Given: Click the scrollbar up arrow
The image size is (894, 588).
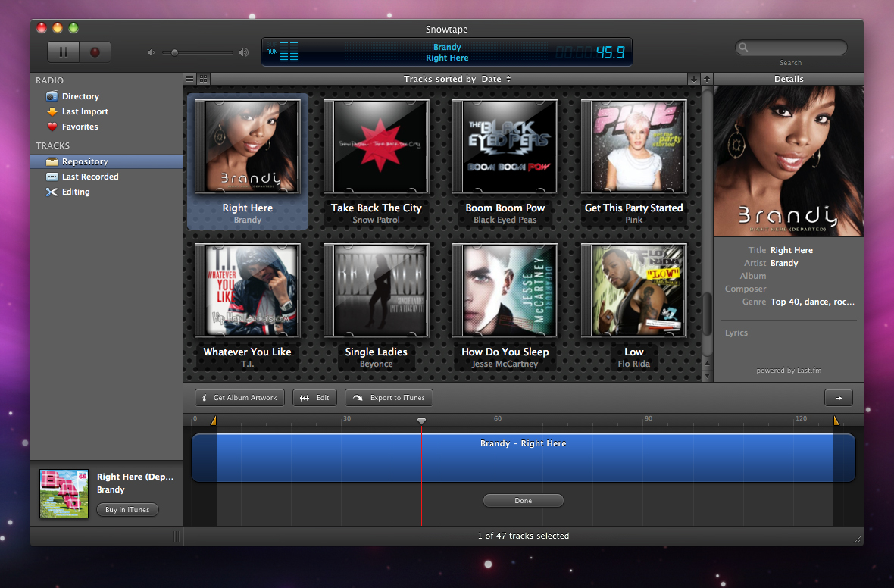Looking at the screenshot, I should pyautogui.click(x=707, y=363).
